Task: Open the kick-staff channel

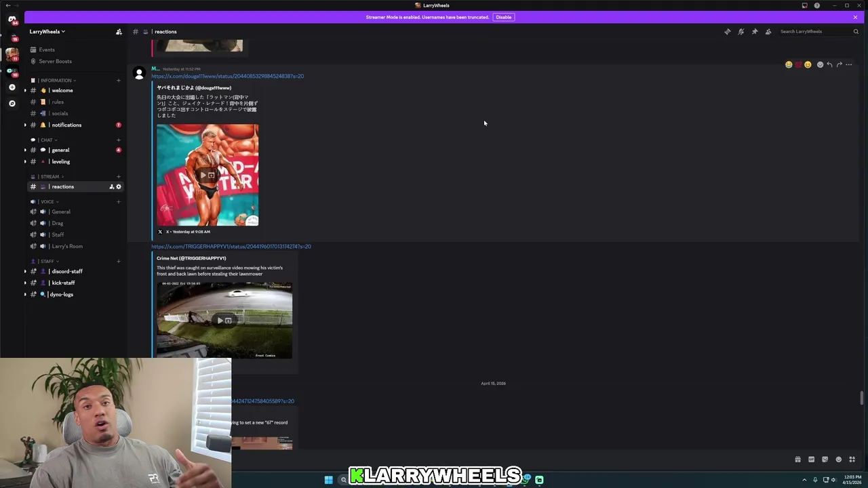Action: click(63, 283)
